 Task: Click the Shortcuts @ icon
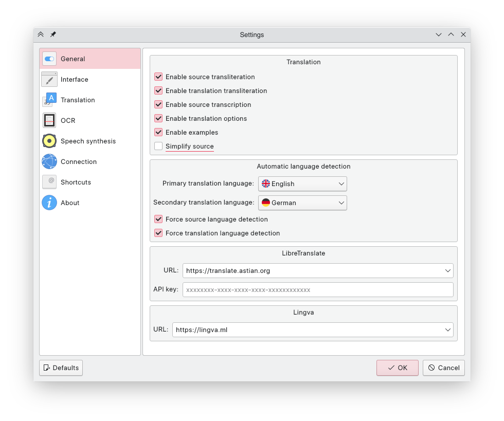(x=49, y=182)
